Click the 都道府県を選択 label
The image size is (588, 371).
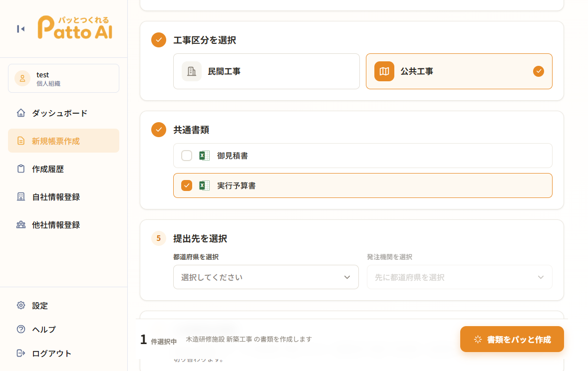point(196,257)
